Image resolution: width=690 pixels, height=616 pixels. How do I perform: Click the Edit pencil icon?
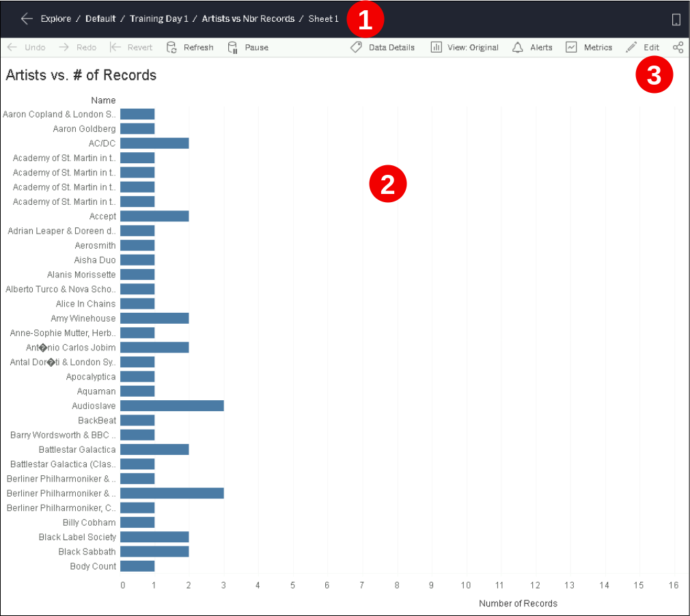point(631,47)
